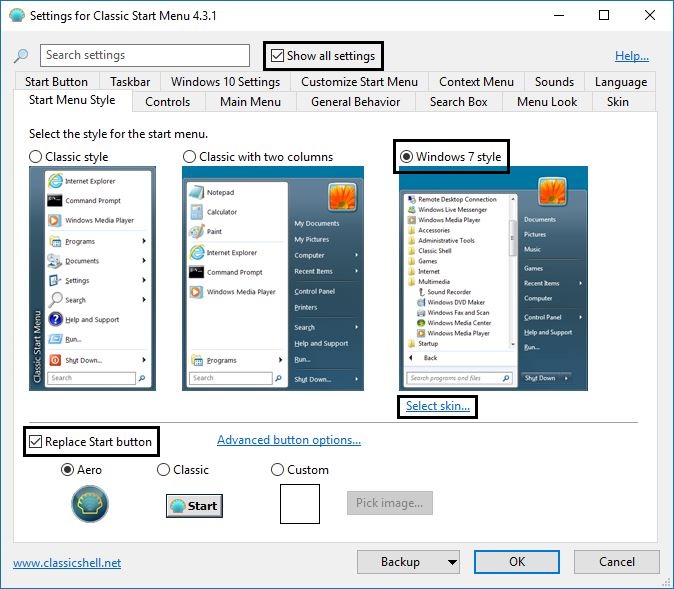Open the Language tab
Screen dimensions: 674x589
(x=621, y=81)
